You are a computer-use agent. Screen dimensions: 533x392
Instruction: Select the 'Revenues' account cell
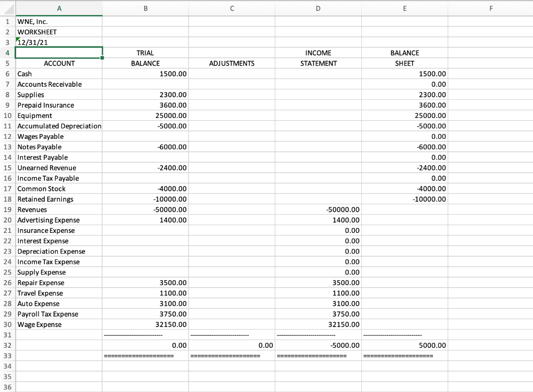coord(59,210)
